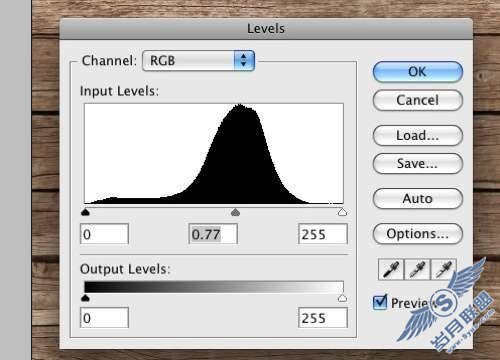Click the output white level slider
500x360 pixels.
pos(342,298)
